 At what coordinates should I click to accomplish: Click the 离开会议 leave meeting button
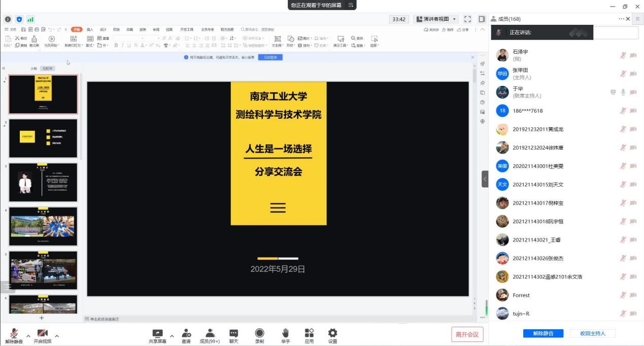click(467, 334)
